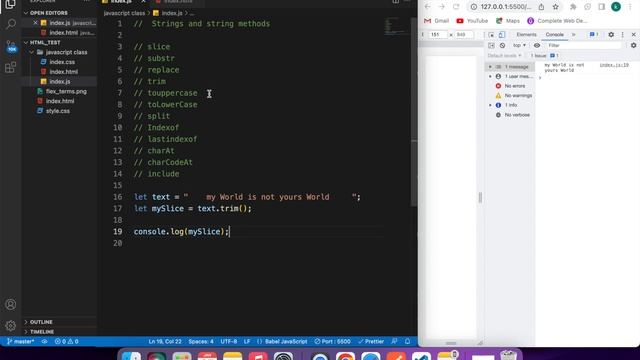Expand the 1 message group in console sidebar
The height and width of the screenshot is (360, 640).
(x=491, y=67)
